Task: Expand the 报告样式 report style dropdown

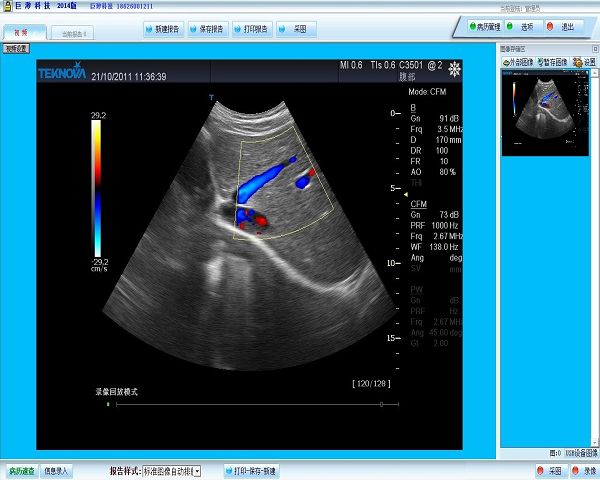Action: (x=197, y=470)
